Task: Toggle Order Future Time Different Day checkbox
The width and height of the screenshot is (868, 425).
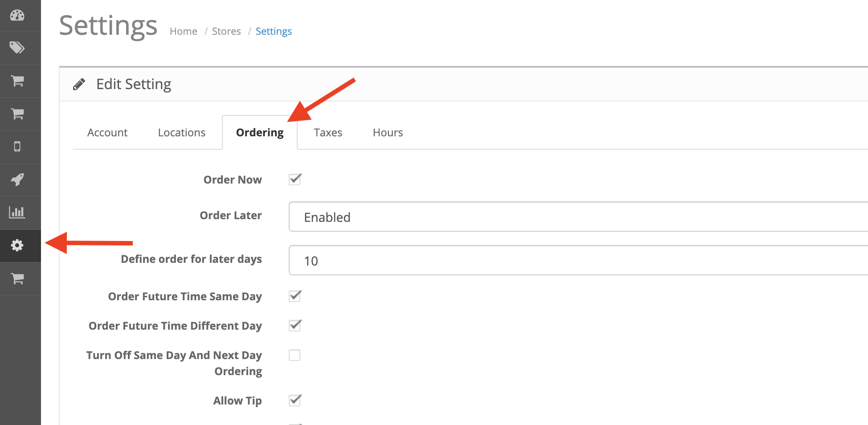Action: pos(295,326)
